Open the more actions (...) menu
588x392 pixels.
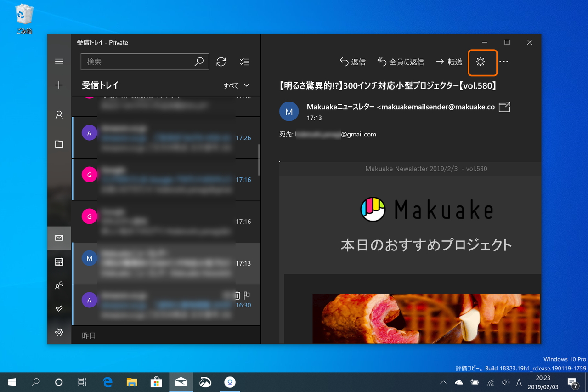click(504, 62)
